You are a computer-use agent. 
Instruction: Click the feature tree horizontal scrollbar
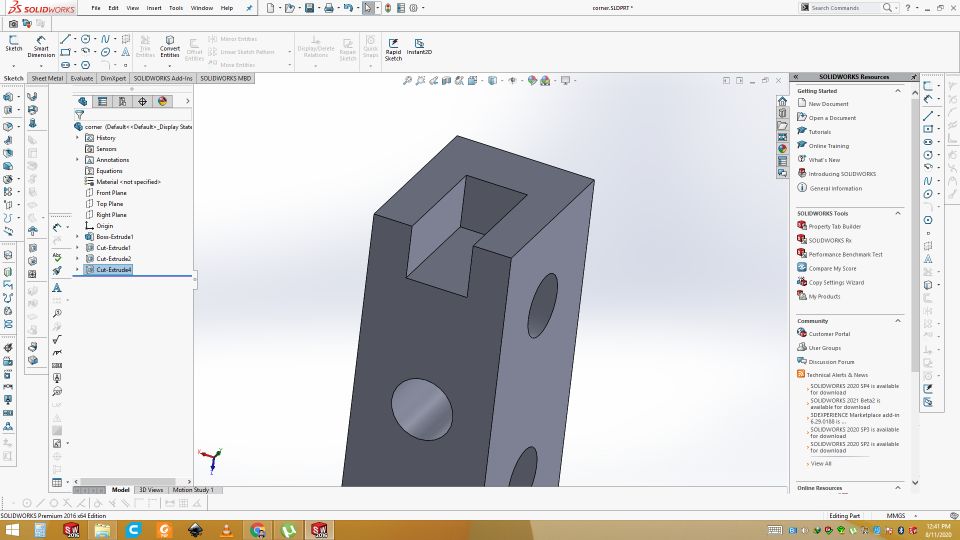[128, 482]
